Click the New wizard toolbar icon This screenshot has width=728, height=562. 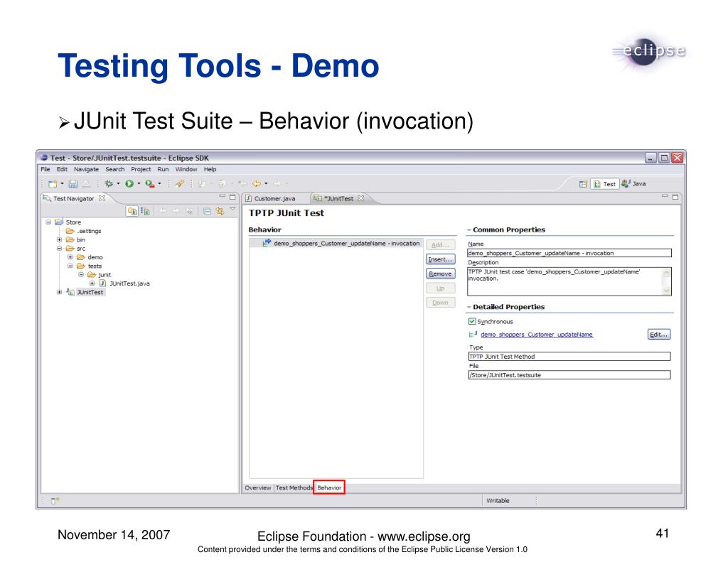coord(53,184)
